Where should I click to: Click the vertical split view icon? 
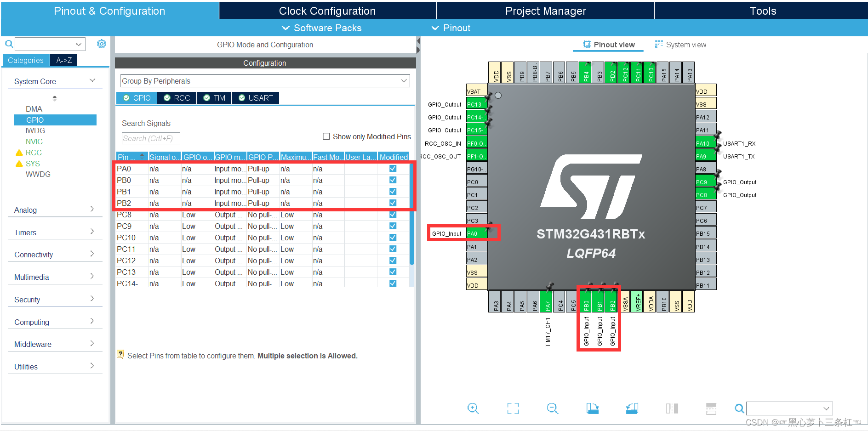(x=672, y=408)
